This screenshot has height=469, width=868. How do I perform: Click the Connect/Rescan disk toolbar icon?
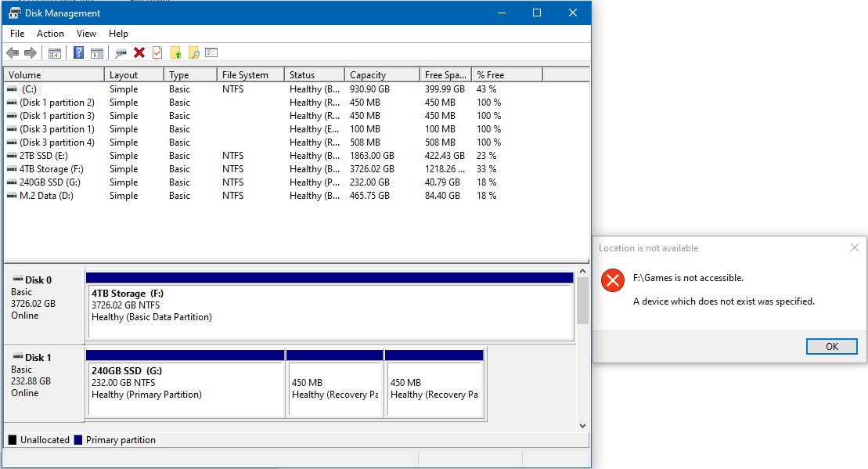click(121, 52)
